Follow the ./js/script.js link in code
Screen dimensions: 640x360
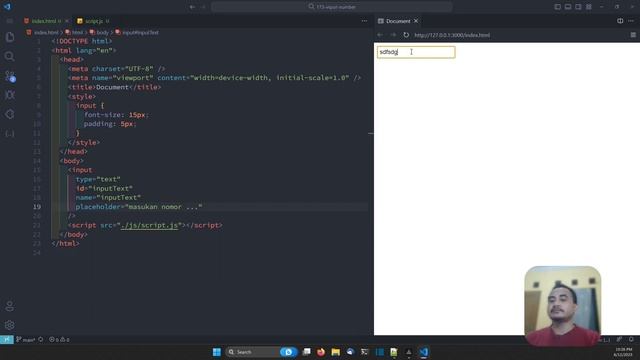pos(149,225)
